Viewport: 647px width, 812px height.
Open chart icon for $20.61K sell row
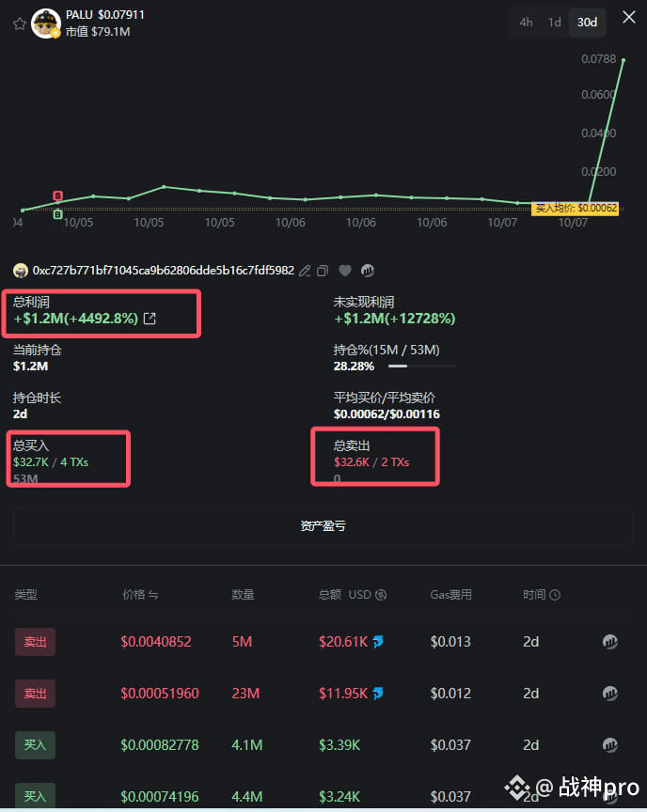pos(610,642)
